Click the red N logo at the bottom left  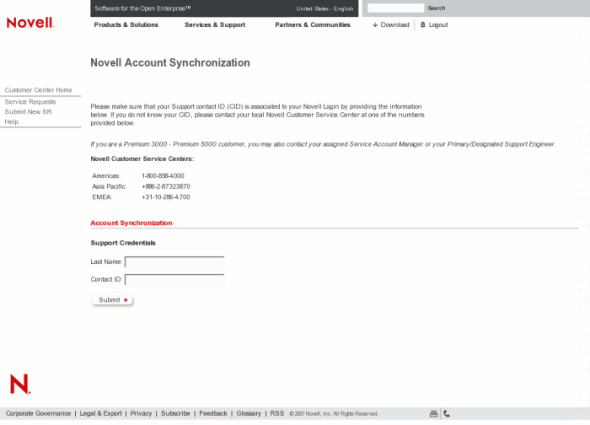coord(20,384)
